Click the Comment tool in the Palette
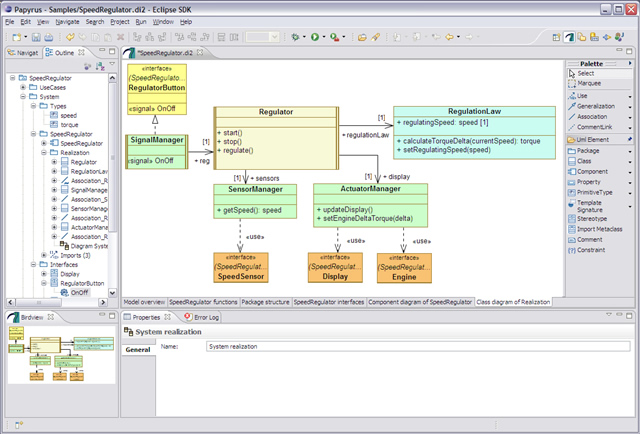Image resolution: width=640 pixels, height=434 pixels. [x=591, y=240]
